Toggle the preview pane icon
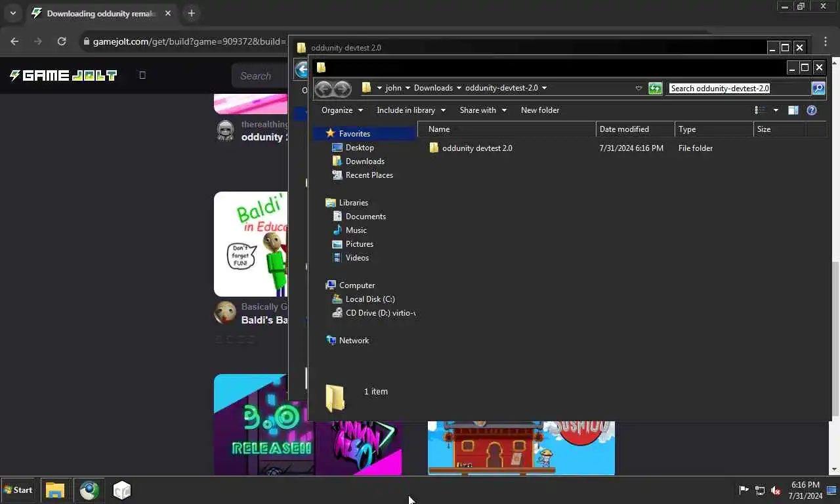Screen dimensions: 840x504 click(793, 110)
